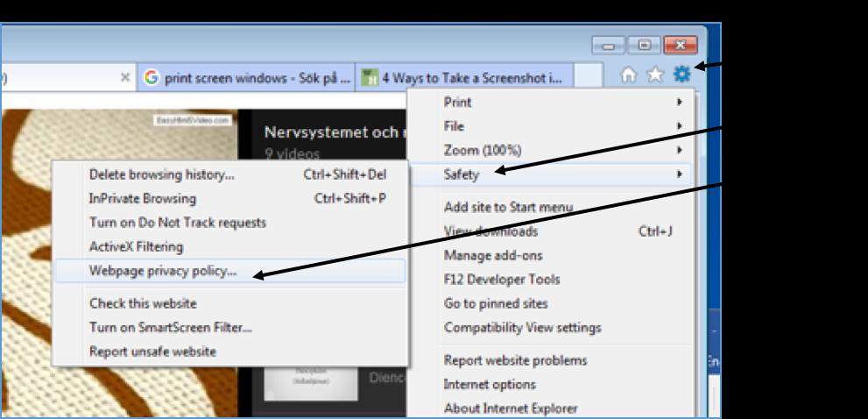Click the Safety submenu arrow
This screenshot has height=419, width=868.
(x=679, y=174)
